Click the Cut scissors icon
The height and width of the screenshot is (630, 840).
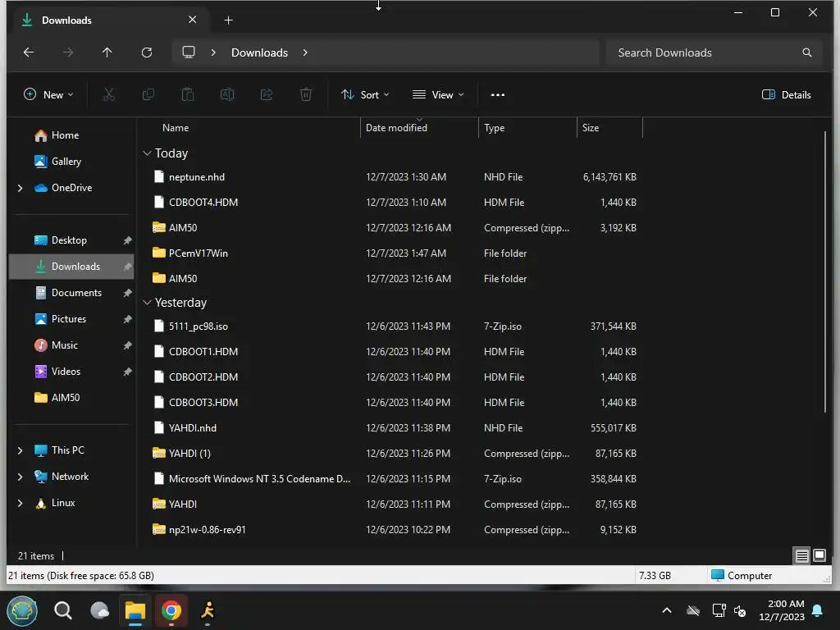[109, 95]
